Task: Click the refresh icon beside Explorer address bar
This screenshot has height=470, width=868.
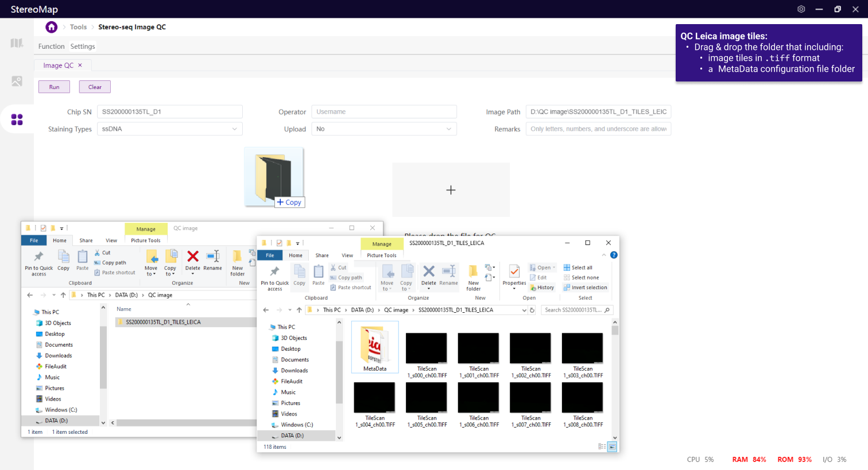Action: click(532, 310)
